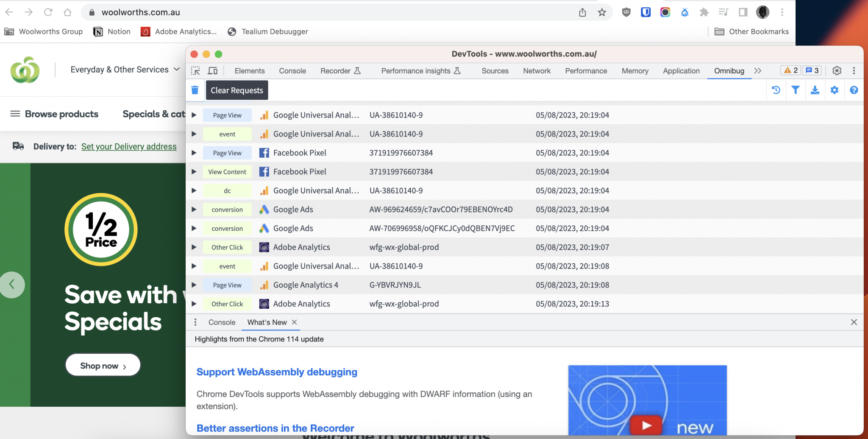
Task: Click the Omnibug help question icon
Action: tap(854, 90)
